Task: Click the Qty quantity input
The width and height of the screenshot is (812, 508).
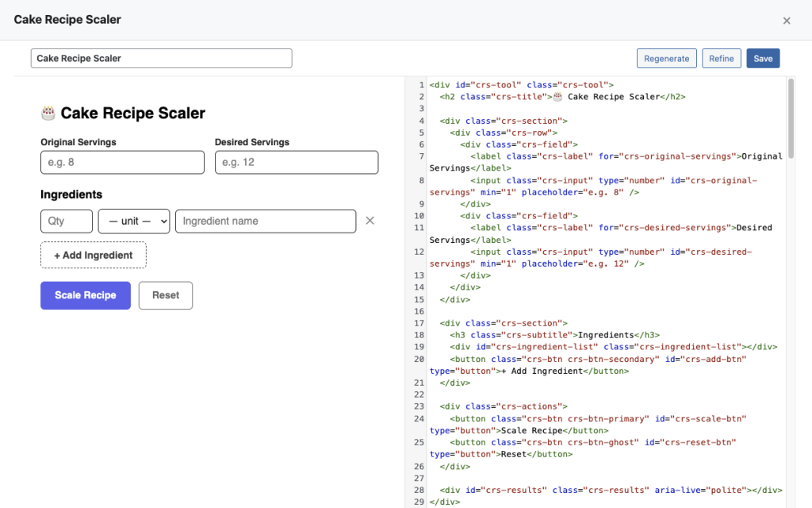Action: tap(67, 221)
